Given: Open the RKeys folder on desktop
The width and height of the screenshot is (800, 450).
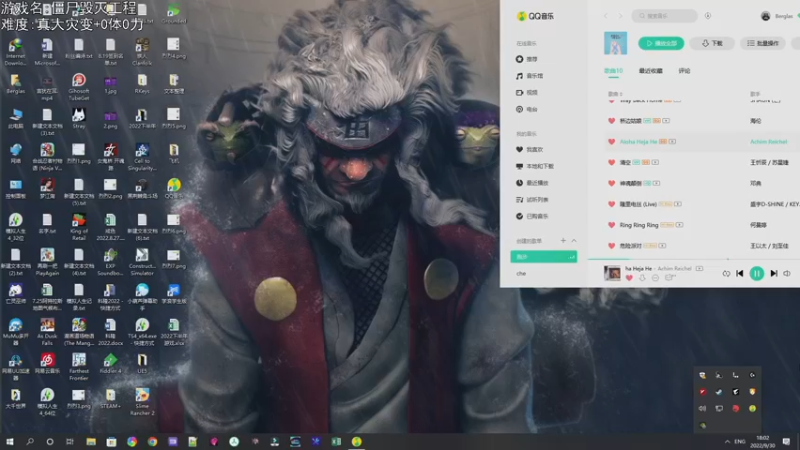Looking at the screenshot, I should click(142, 84).
